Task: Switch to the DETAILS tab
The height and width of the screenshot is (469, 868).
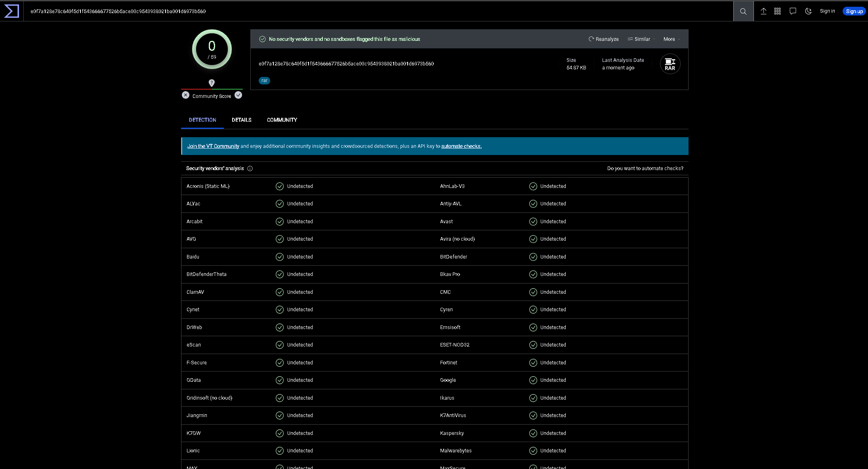Action: coord(242,120)
